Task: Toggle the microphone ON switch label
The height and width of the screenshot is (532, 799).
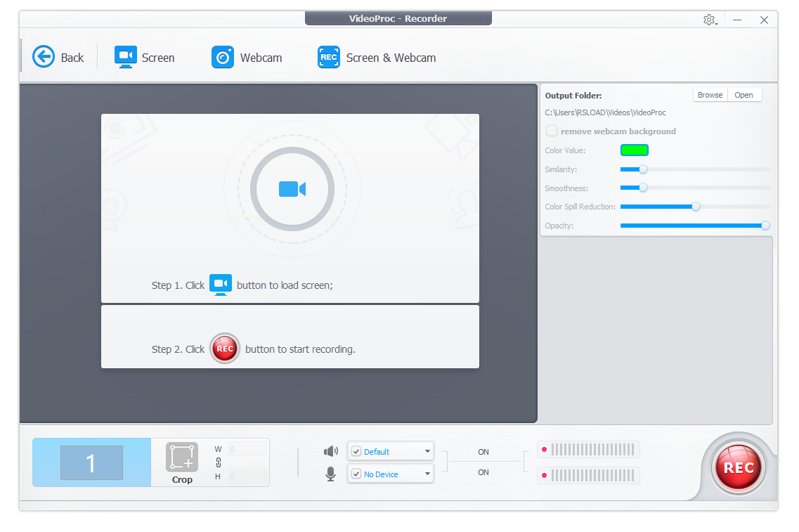Action: click(x=483, y=472)
